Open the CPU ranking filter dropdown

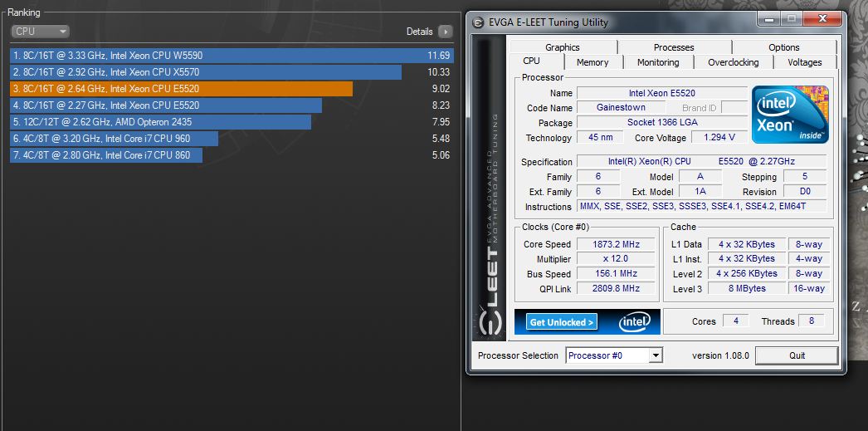(x=40, y=32)
